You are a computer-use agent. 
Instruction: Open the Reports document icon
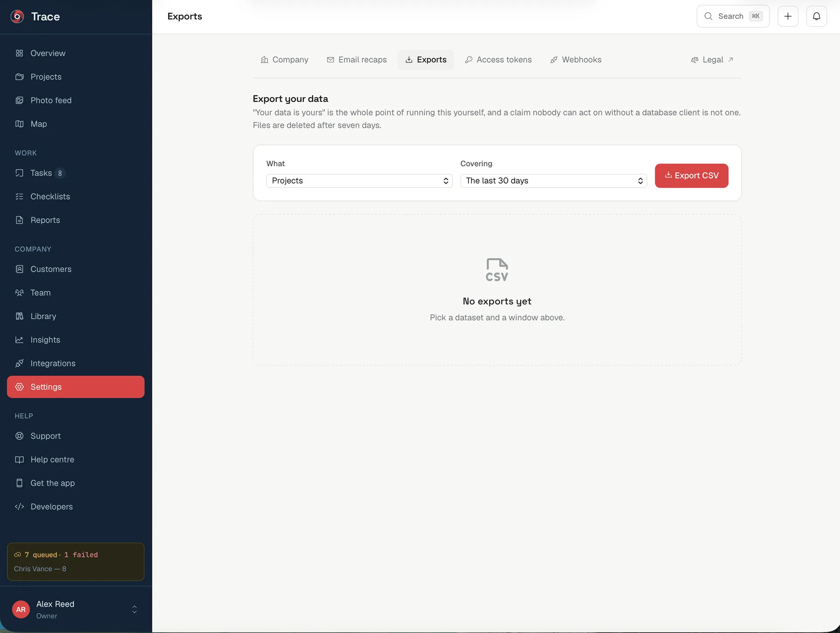pyautogui.click(x=19, y=220)
